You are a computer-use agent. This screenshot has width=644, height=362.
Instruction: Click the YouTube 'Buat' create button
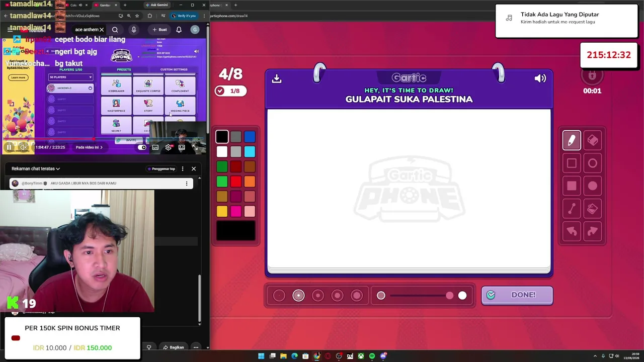[159, 30]
